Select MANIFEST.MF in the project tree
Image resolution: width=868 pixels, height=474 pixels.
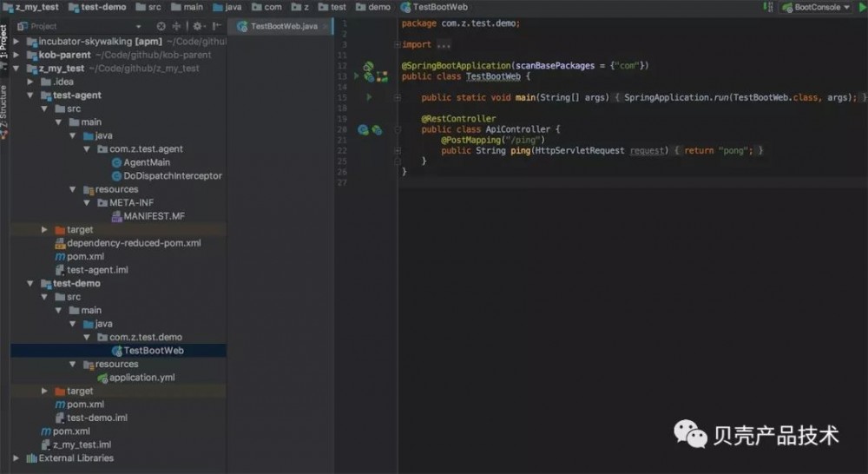[148, 216]
